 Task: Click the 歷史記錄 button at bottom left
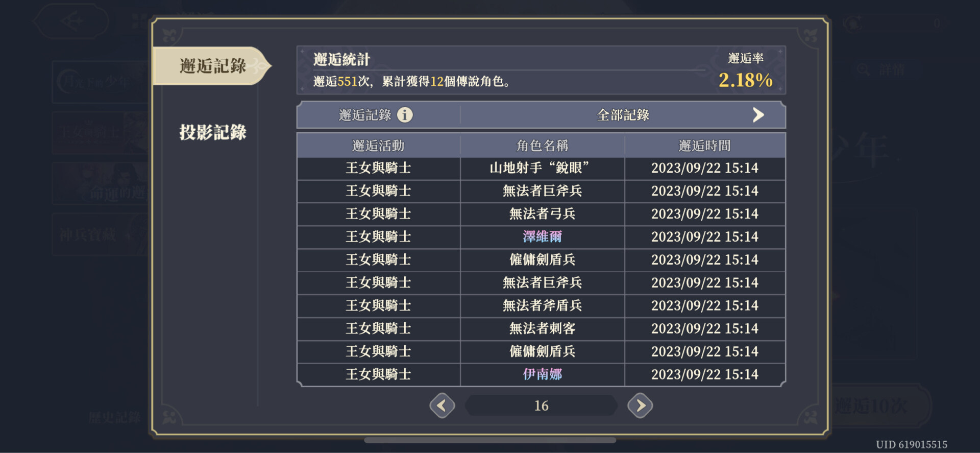point(114,417)
